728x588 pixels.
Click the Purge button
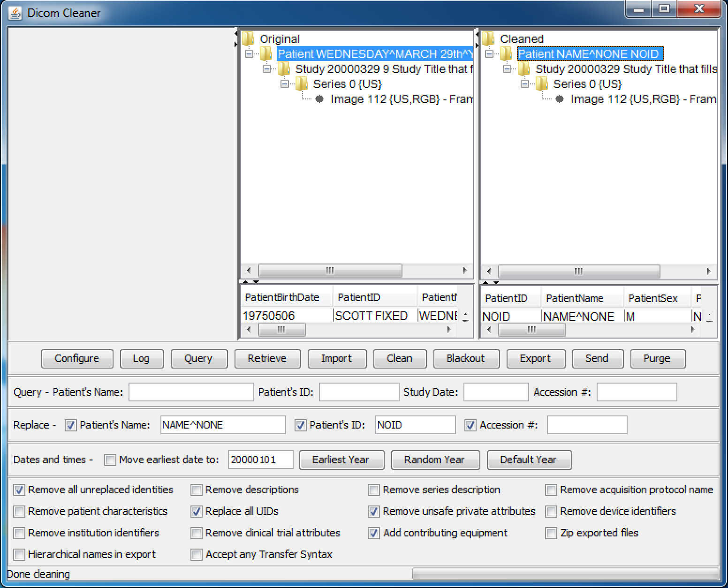click(657, 359)
